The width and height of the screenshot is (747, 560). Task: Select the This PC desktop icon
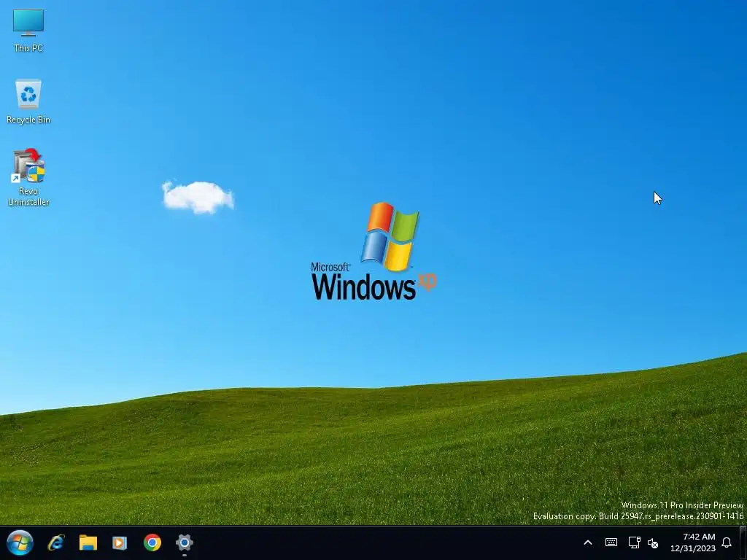[x=28, y=30]
